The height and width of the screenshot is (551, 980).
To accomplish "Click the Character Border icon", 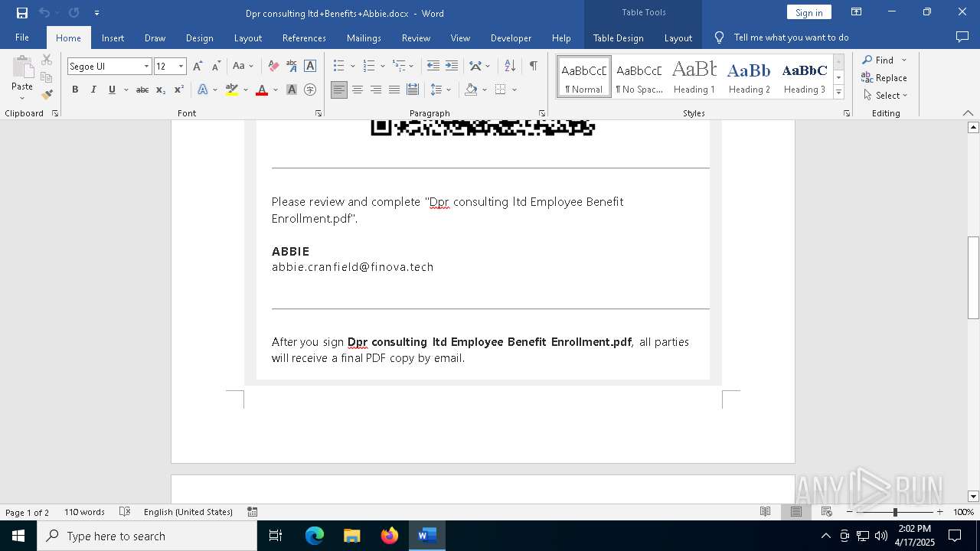I will coord(310,67).
